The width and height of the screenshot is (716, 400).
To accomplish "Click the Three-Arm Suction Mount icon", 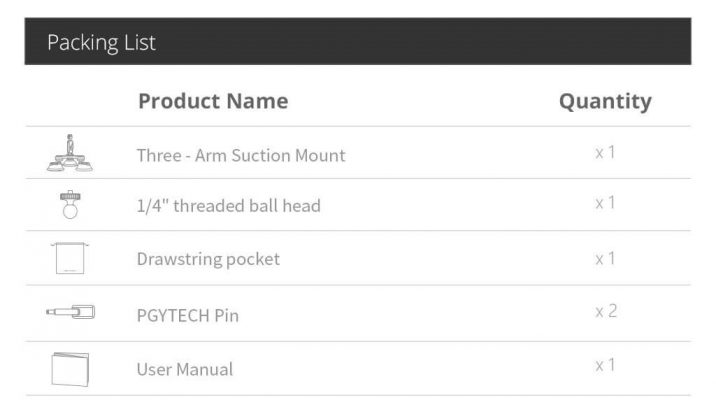I will [x=69, y=153].
